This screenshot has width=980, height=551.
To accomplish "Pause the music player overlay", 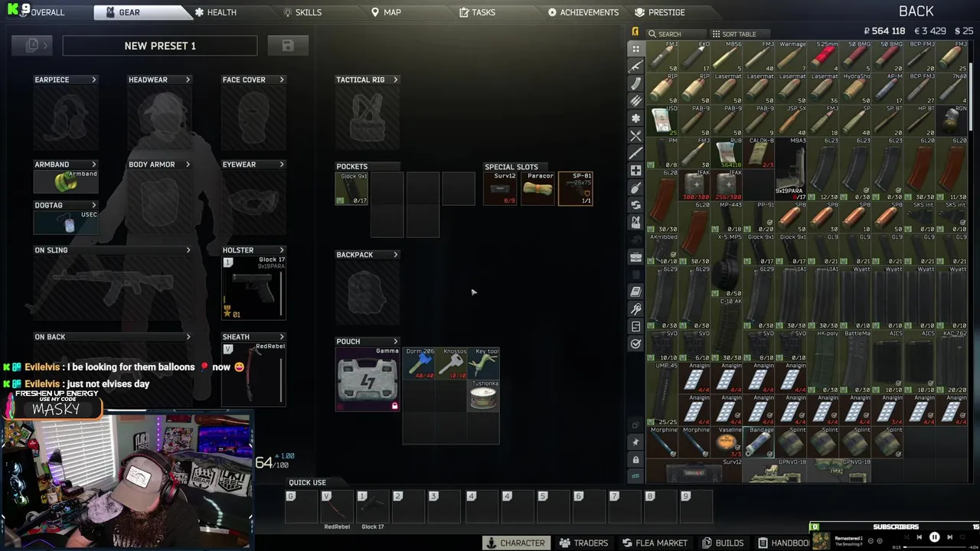I will tap(934, 537).
